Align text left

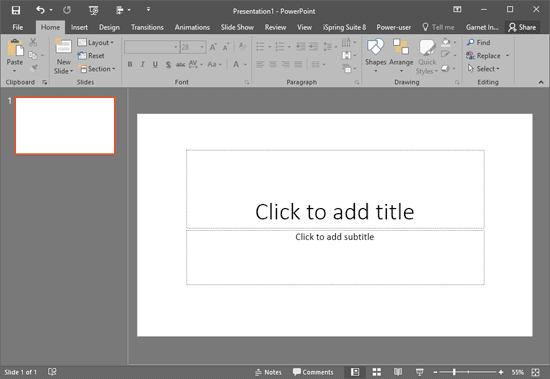tap(260, 64)
